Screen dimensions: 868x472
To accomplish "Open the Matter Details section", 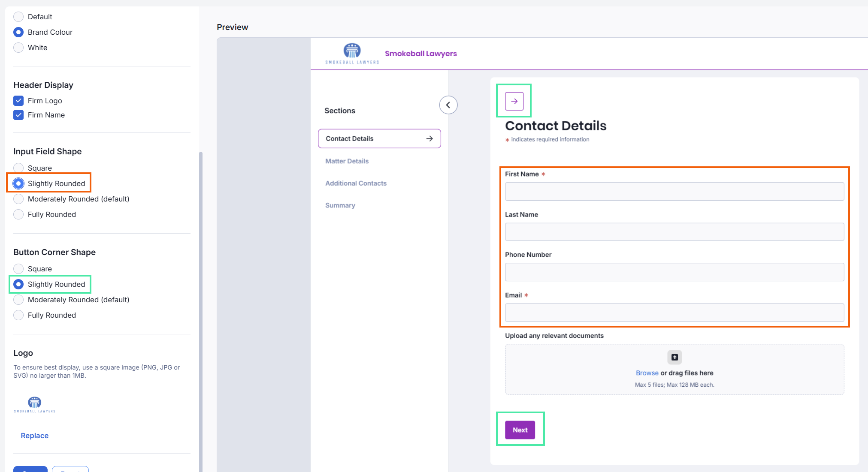I will (347, 161).
